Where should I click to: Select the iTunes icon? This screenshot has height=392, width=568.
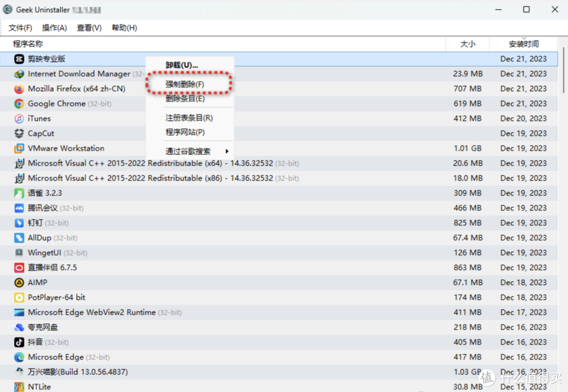(x=19, y=118)
